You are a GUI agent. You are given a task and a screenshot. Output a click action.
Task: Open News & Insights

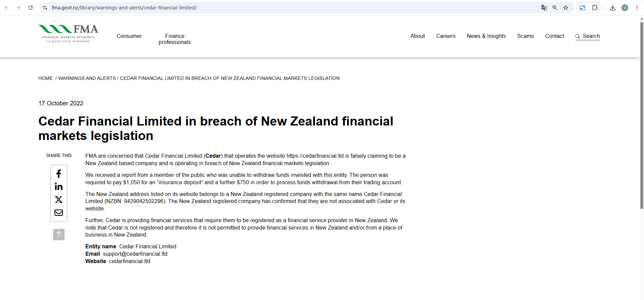coord(486,36)
